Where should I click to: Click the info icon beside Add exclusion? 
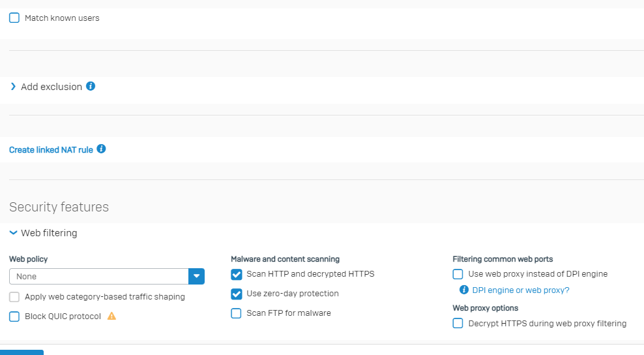click(x=91, y=86)
